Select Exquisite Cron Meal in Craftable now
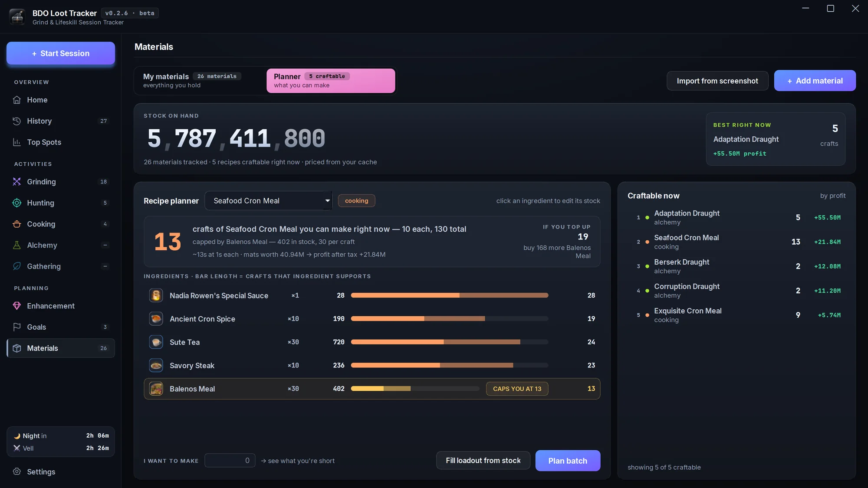The height and width of the screenshot is (488, 868). tap(736, 315)
